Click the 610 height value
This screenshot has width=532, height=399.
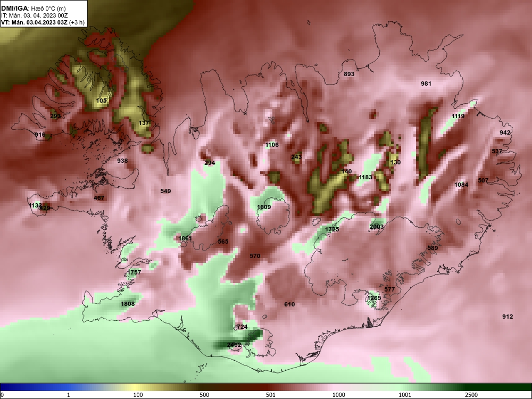click(289, 304)
